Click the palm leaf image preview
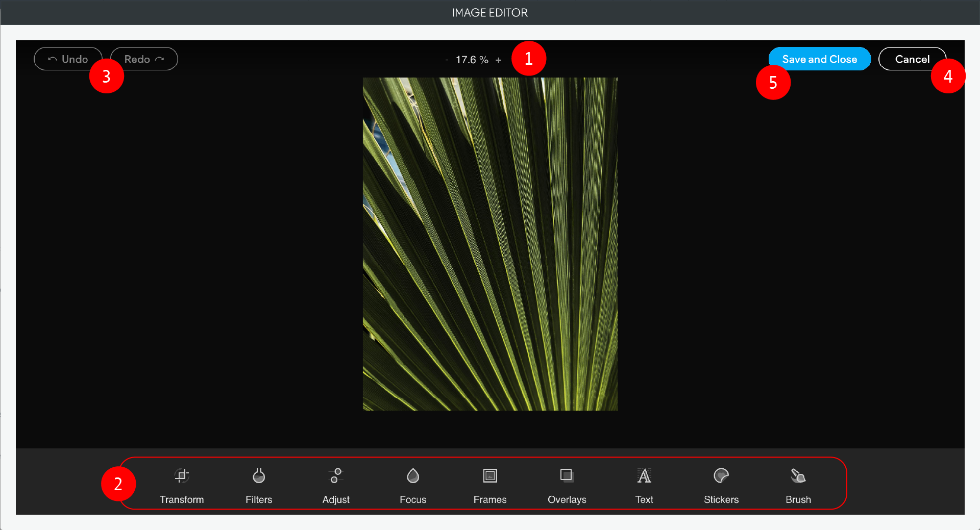 [x=490, y=244]
